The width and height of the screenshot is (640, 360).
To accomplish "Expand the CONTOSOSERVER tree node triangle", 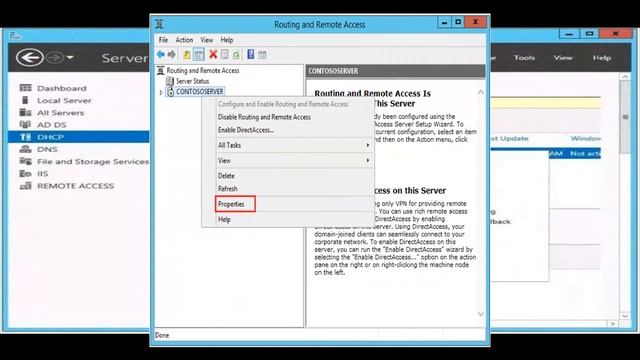I will click(x=161, y=93).
